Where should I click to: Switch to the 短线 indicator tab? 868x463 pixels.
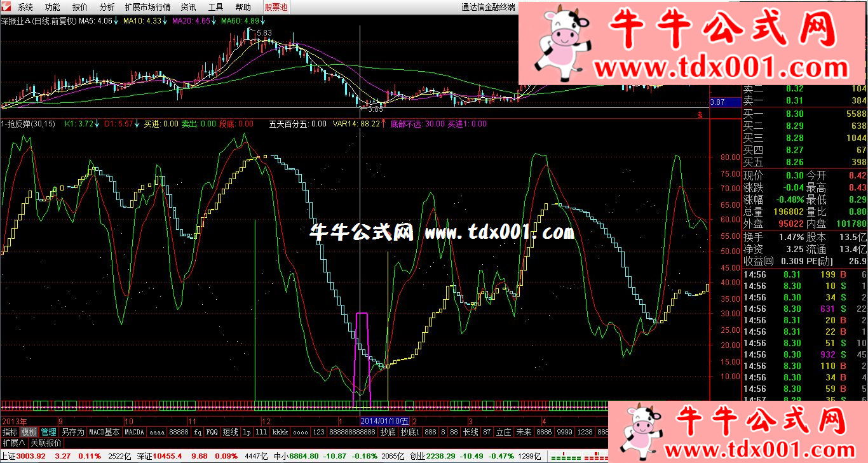tap(231, 432)
